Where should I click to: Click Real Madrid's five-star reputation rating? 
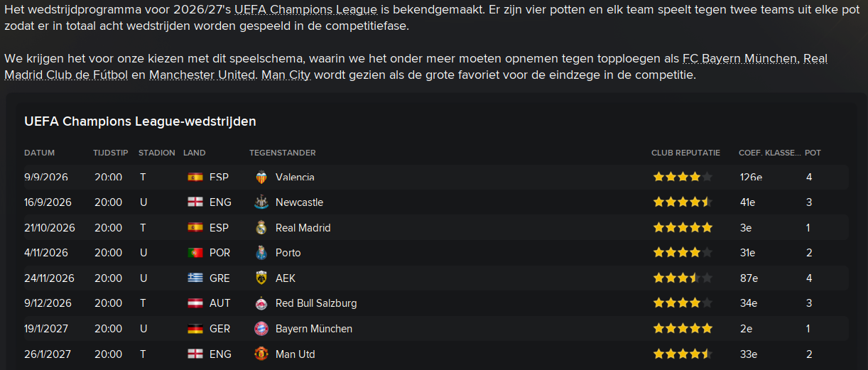tap(683, 228)
